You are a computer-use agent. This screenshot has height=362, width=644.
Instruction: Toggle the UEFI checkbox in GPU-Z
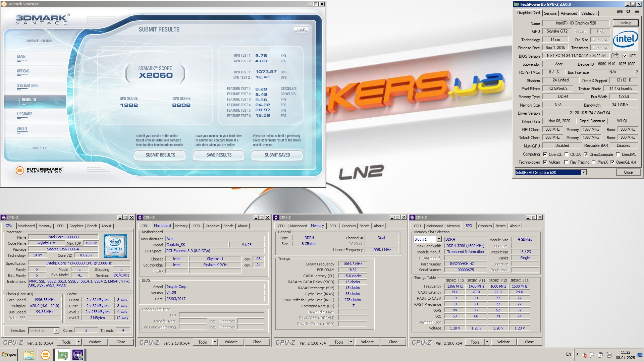[x=625, y=56]
